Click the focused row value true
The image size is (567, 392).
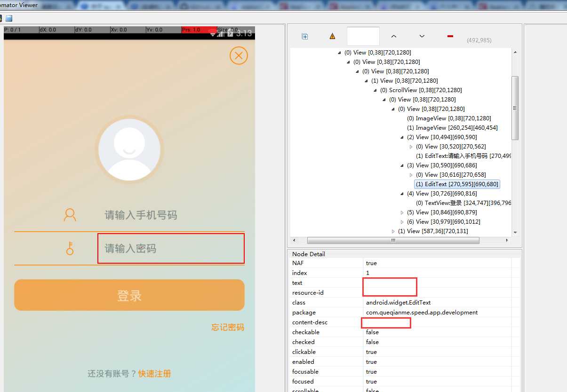tap(371, 382)
